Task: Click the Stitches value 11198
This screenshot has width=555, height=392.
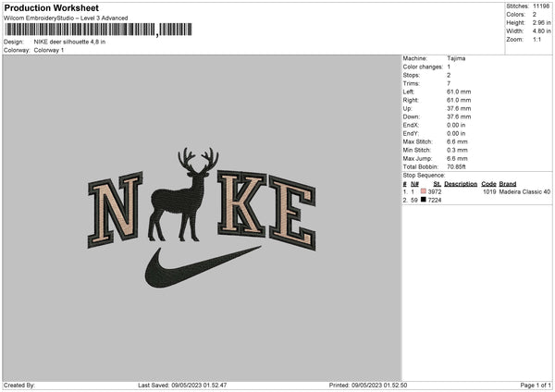Action: (x=541, y=6)
